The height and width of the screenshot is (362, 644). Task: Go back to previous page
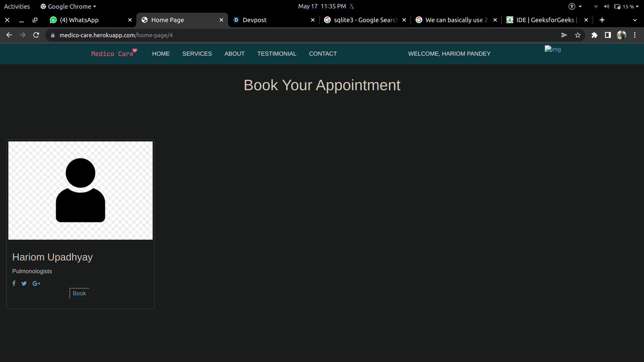9,35
